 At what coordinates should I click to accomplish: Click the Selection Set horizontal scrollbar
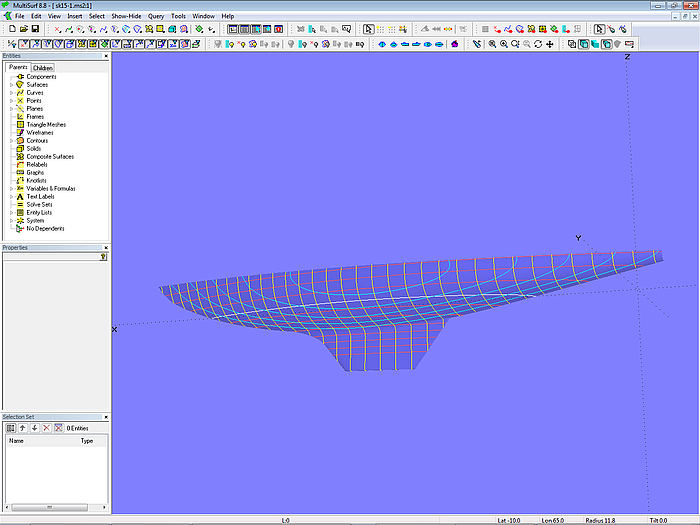pos(50,508)
